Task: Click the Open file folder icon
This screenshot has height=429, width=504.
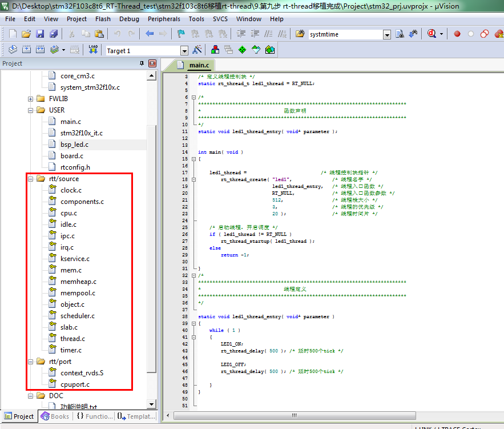Action: pyautogui.click(x=26, y=34)
